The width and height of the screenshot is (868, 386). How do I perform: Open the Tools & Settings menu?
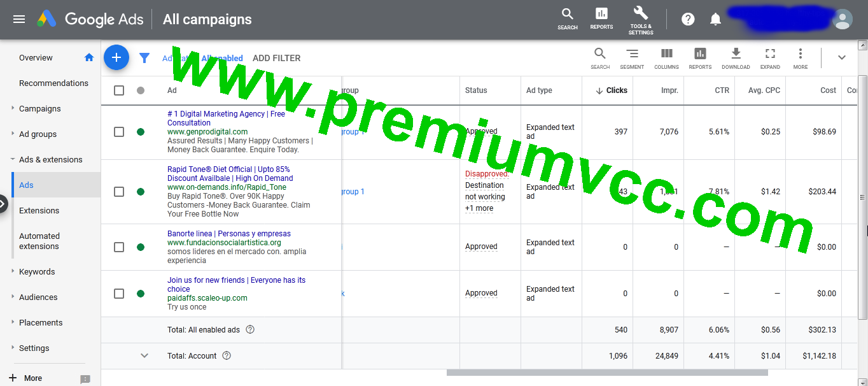640,19
